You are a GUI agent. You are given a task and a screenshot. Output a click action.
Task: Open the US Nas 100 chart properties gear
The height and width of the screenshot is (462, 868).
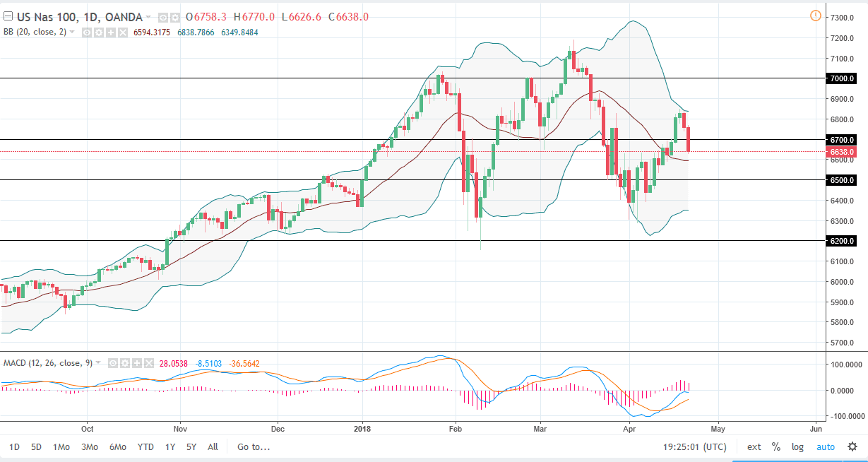point(174,16)
